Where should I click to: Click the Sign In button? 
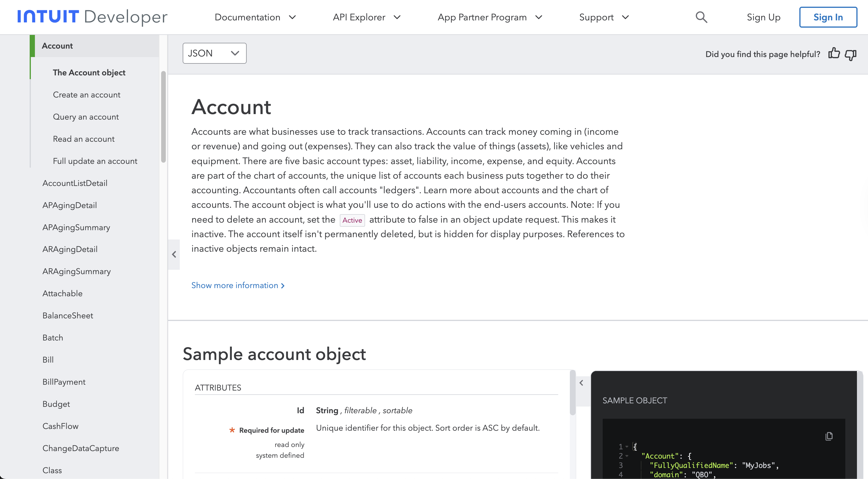click(x=828, y=17)
